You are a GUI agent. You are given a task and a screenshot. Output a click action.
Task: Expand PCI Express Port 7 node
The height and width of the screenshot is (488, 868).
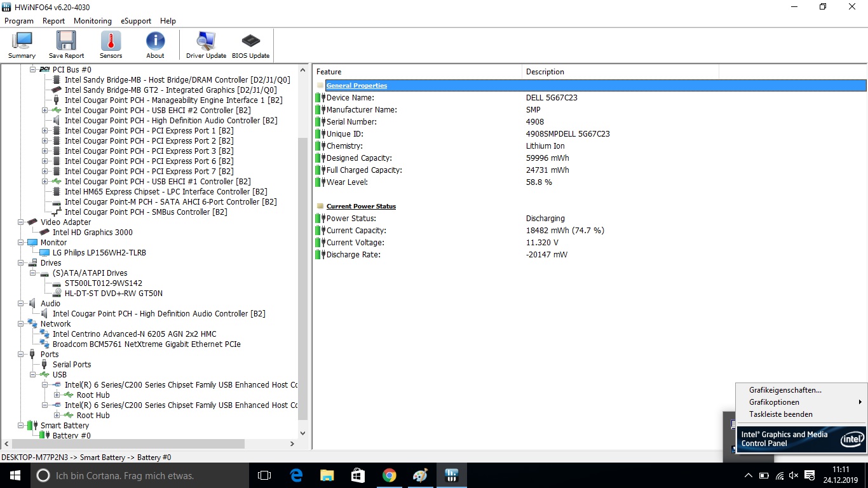pos(45,171)
